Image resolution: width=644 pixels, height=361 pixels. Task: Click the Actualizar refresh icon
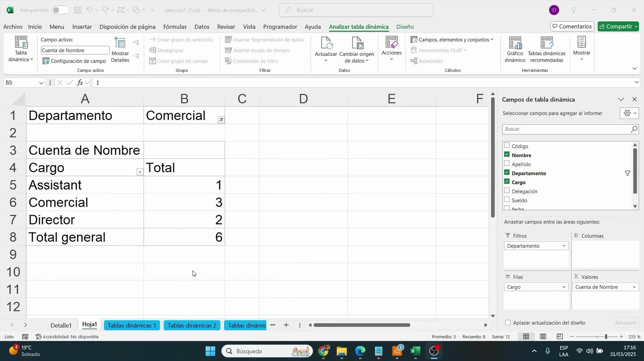pos(325,44)
